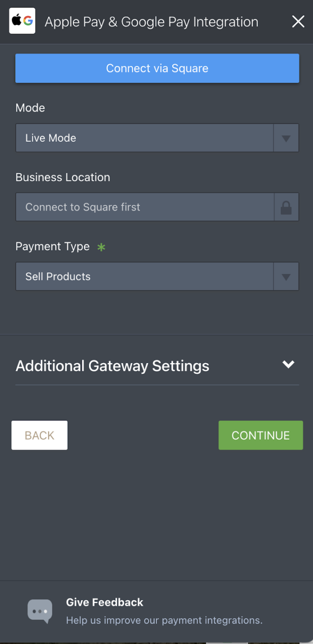
Task: Click the X icon in the header
Action: pyautogui.click(x=298, y=21)
